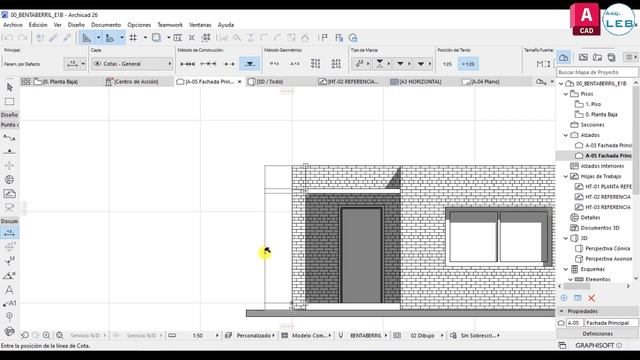The height and width of the screenshot is (360, 640).
Task: Click the Layout Book navigator icon
Action: (598, 57)
